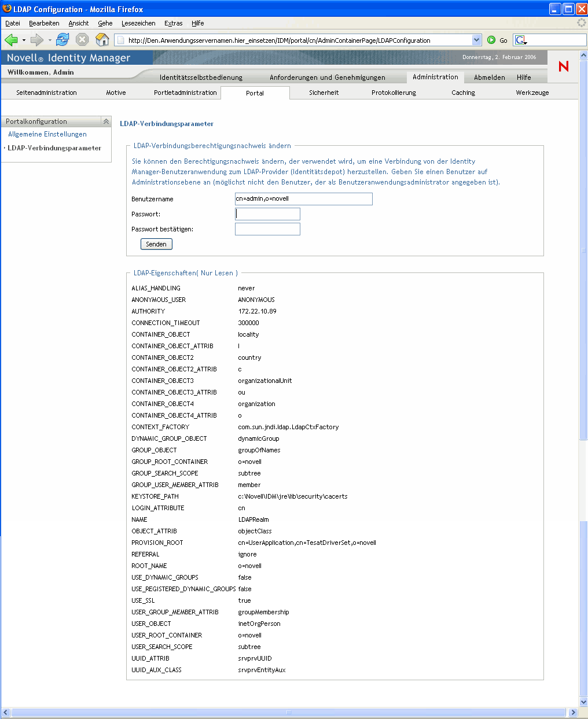Open forward button history dropdown arrow
The image size is (588, 719).
click(50, 40)
